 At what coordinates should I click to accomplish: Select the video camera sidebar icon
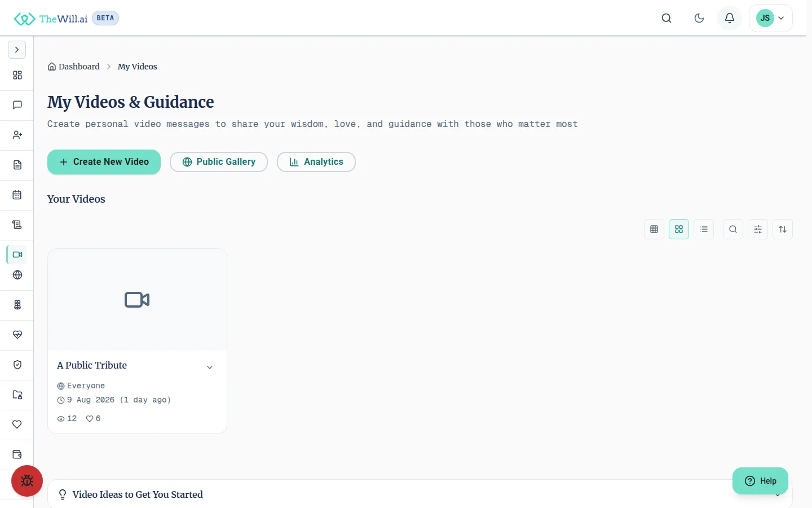17,255
